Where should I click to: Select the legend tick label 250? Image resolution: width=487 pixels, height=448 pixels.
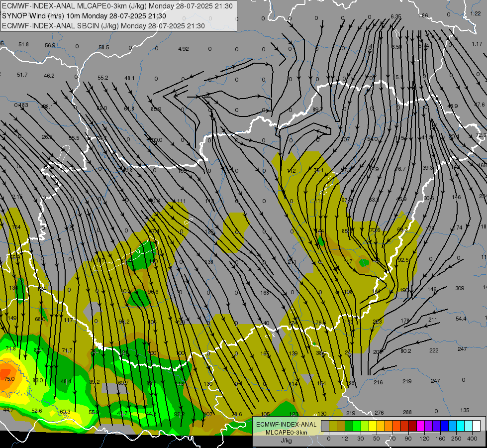pyautogui.click(x=456, y=439)
